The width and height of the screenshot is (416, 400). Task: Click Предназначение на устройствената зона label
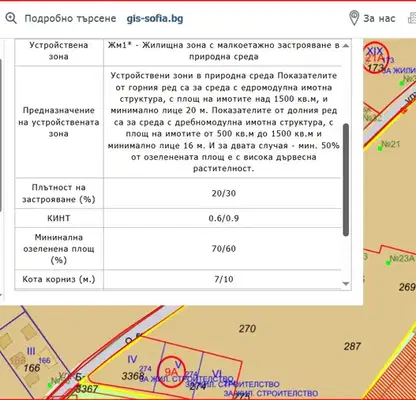(x=59, y=122)
